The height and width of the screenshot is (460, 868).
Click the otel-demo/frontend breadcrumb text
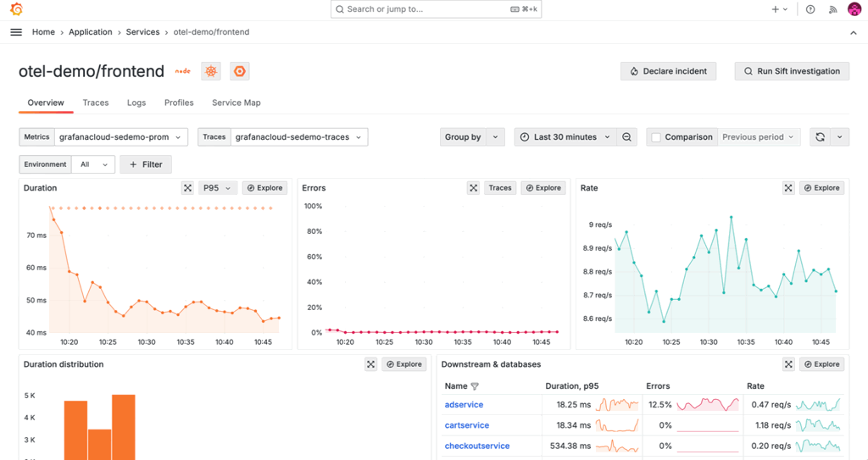(211, 32)
